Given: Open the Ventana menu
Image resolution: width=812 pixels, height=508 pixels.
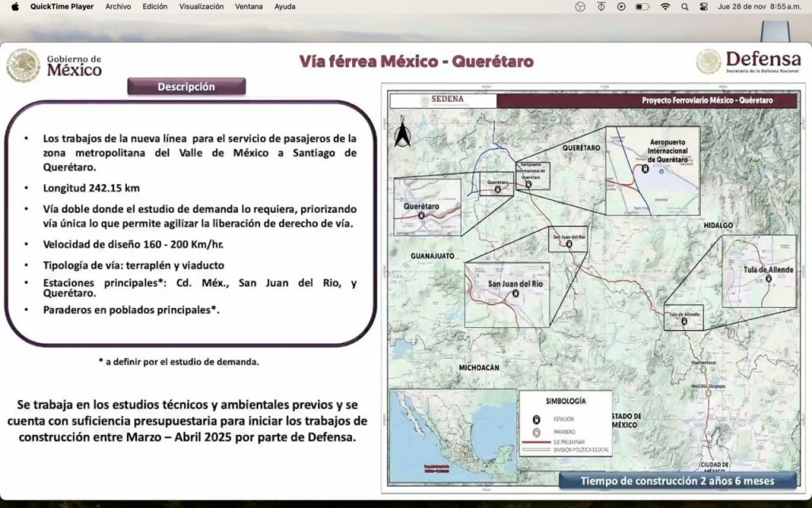Looking at the screenshot, I should point(249,6).
